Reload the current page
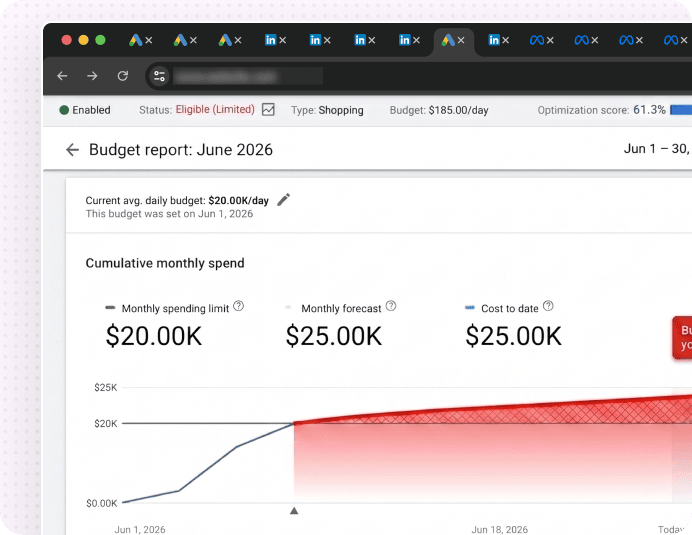 click(123, 76)
